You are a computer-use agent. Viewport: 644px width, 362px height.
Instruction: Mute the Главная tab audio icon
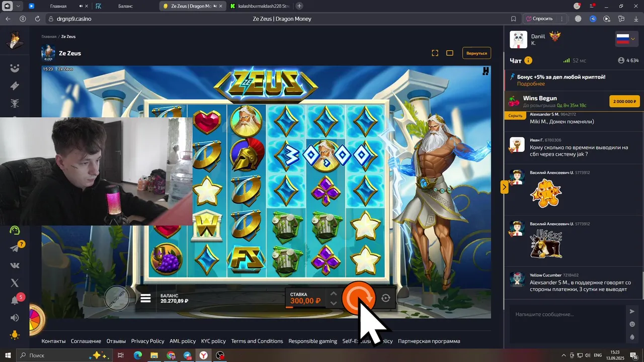click(81, 6)
